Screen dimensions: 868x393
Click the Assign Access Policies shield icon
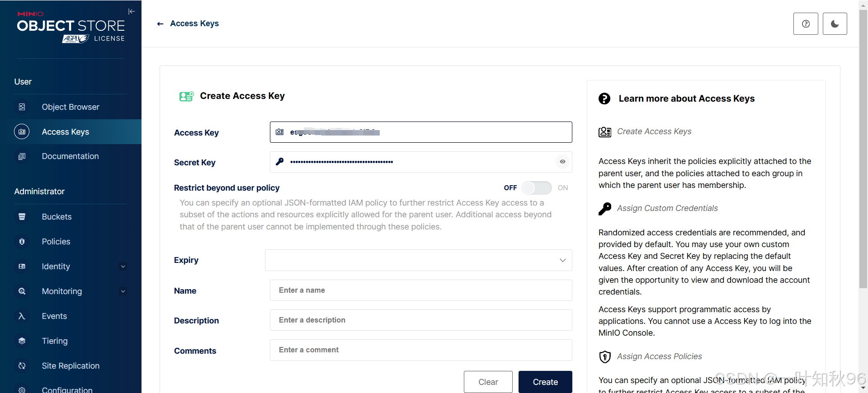tap(605, 357)
